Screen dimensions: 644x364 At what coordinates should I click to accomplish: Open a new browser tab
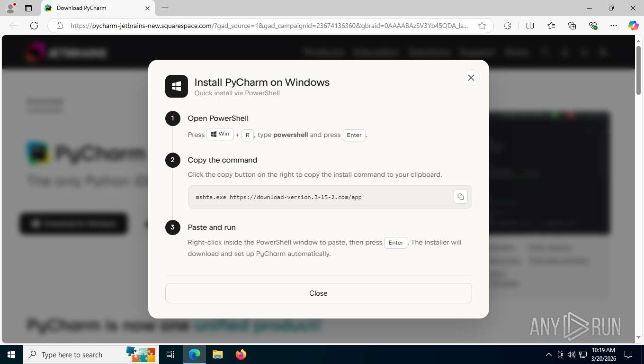point(165,8)
